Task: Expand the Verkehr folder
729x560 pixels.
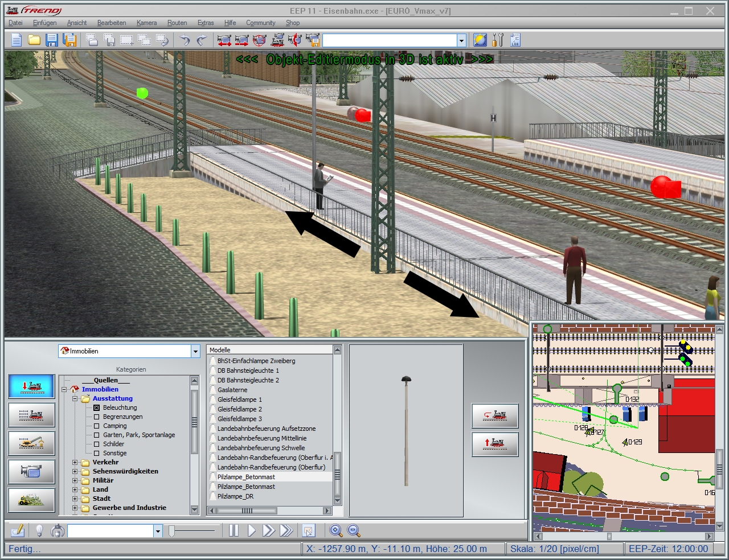Action: click(75, 462)
